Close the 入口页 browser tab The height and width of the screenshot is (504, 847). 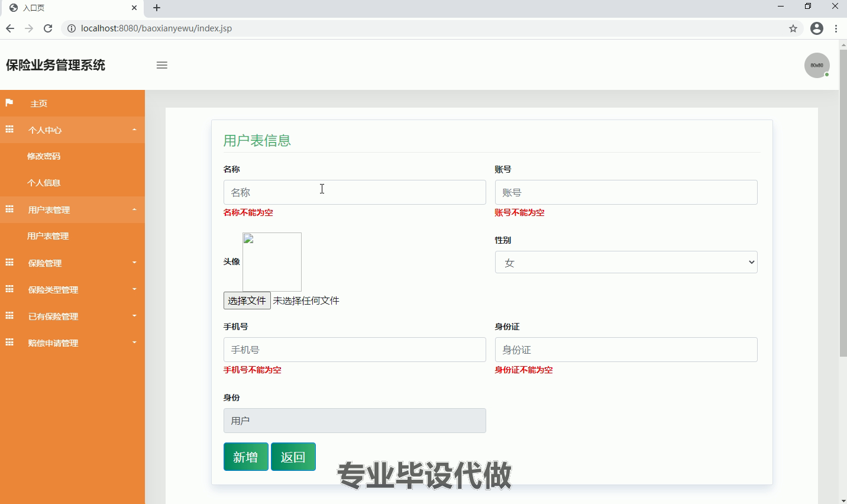tap(134, 8)
